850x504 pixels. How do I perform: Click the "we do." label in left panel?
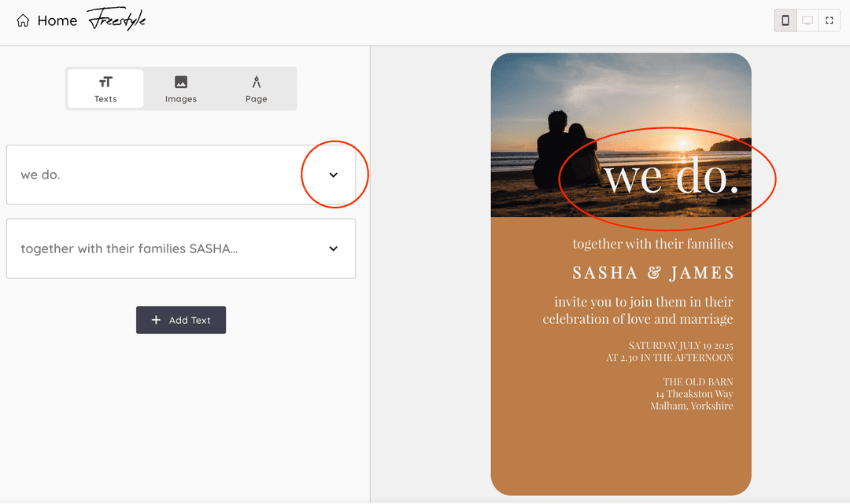click(x=41, y=175)
